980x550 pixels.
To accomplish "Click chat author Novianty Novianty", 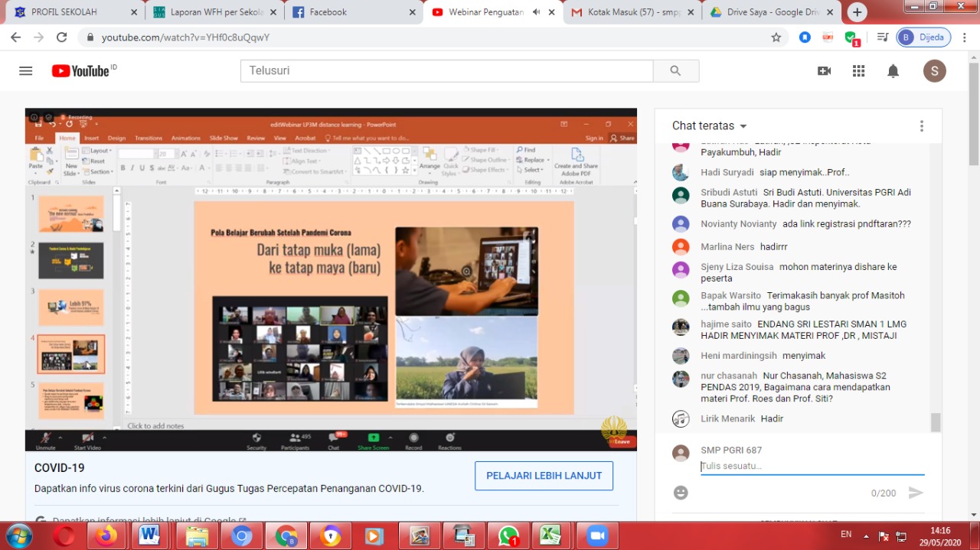I will pyautogui.click(x=738, y=224).
